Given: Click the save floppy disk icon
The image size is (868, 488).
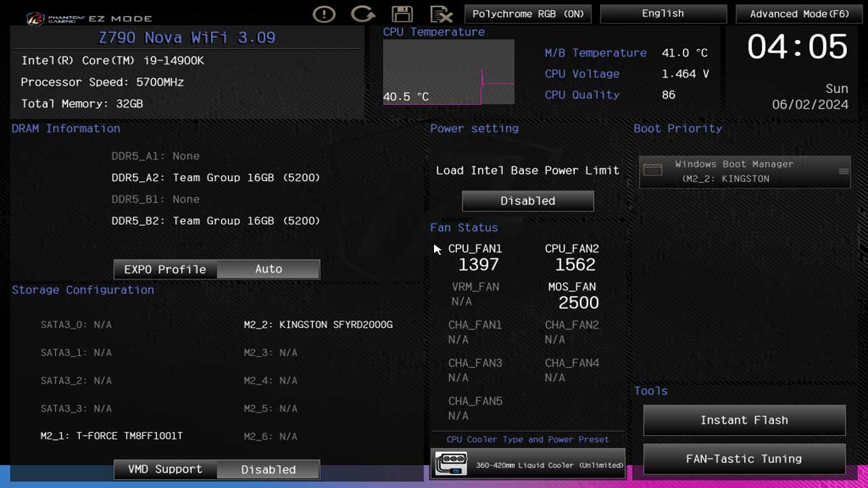Looking at the screenshot, I should coord(402,14).
